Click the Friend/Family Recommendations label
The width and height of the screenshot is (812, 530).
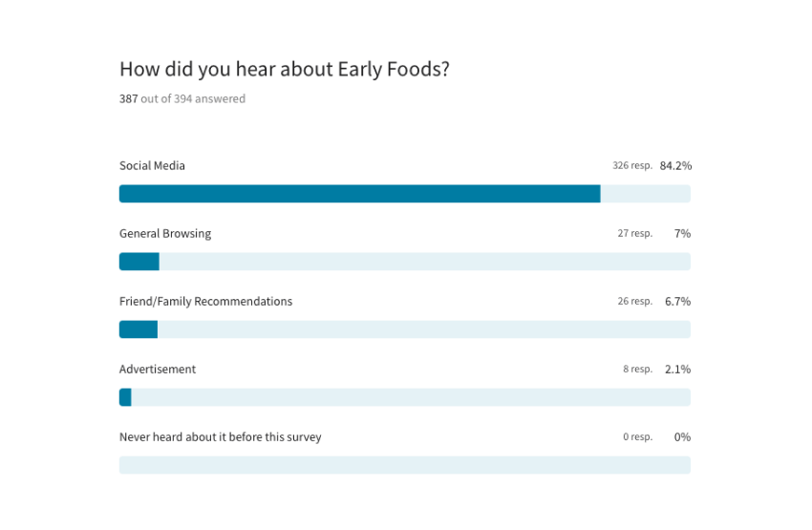[x=205, y=301]
